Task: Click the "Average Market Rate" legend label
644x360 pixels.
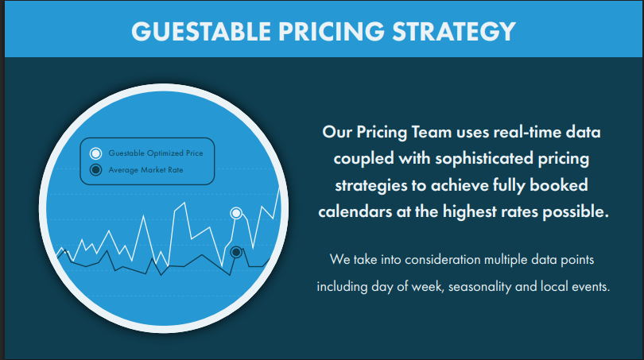Action: click(145, 170)
